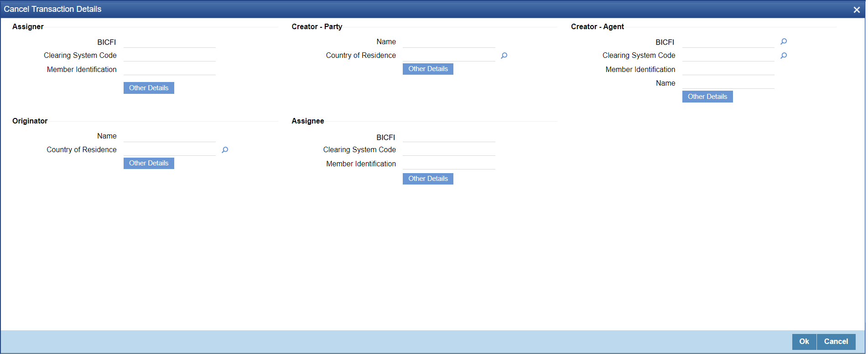Focus the Assignee Member Identification field
This screenshot has height=354, width=868.
coord(449,164)
